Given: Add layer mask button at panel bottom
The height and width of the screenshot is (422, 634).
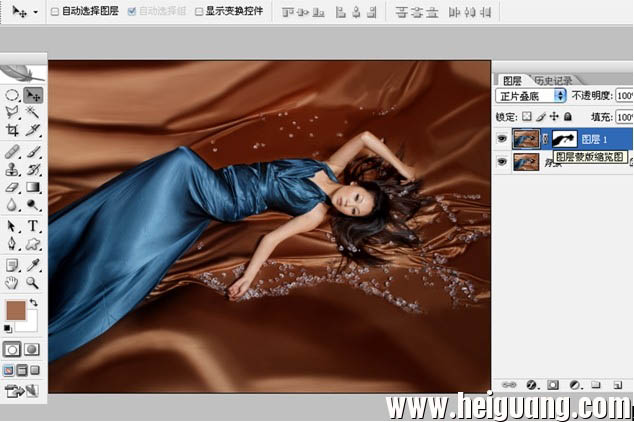Looking at the screenshot, I should point(553,385).
